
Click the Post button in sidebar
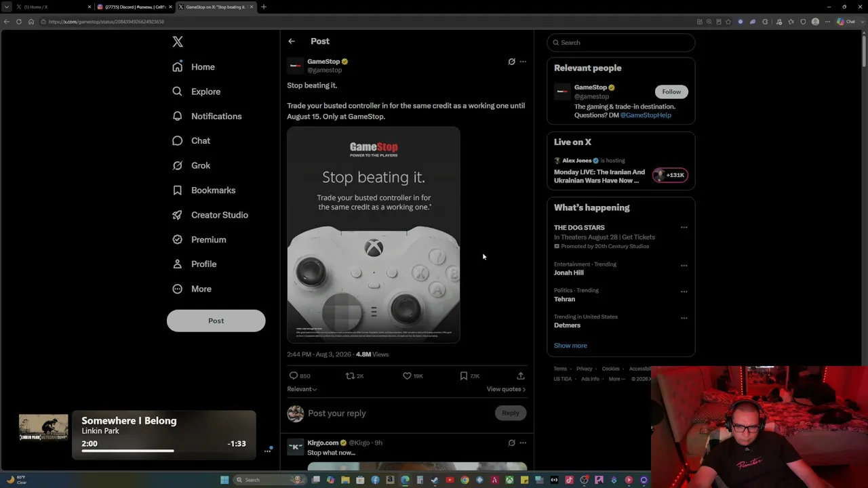(x=216, y=321)
